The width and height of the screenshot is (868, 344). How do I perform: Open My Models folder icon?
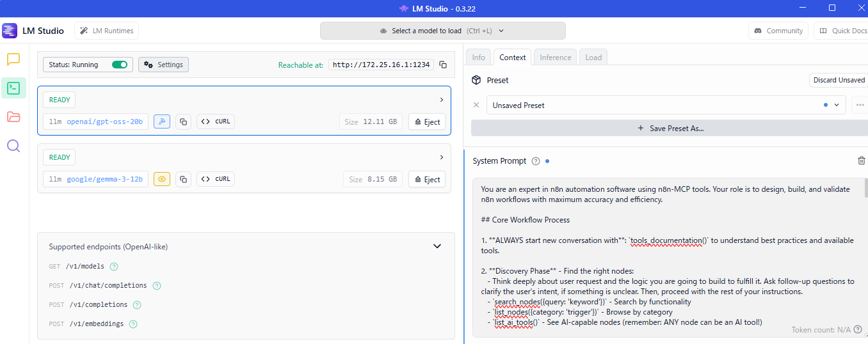pos(13,117)
